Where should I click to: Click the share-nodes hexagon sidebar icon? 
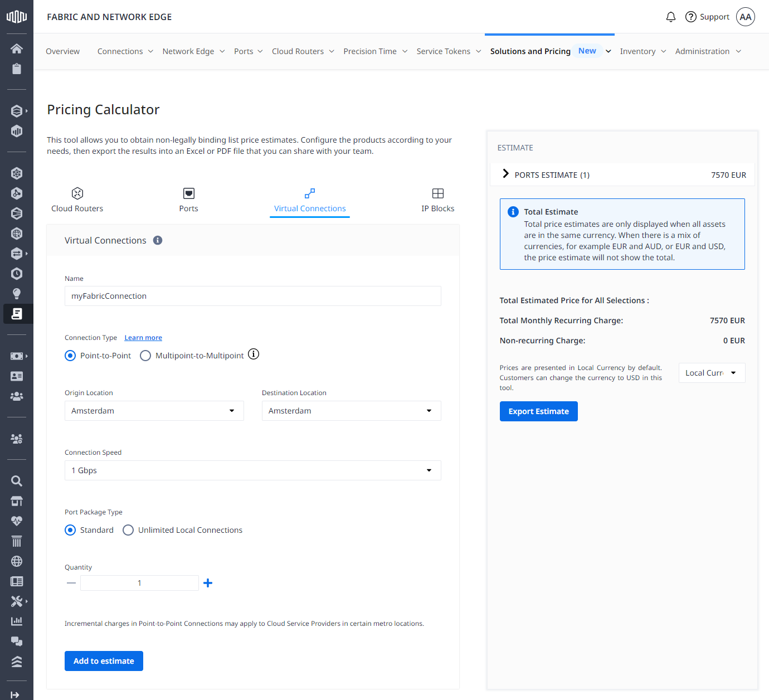click(x=17, y=193)
